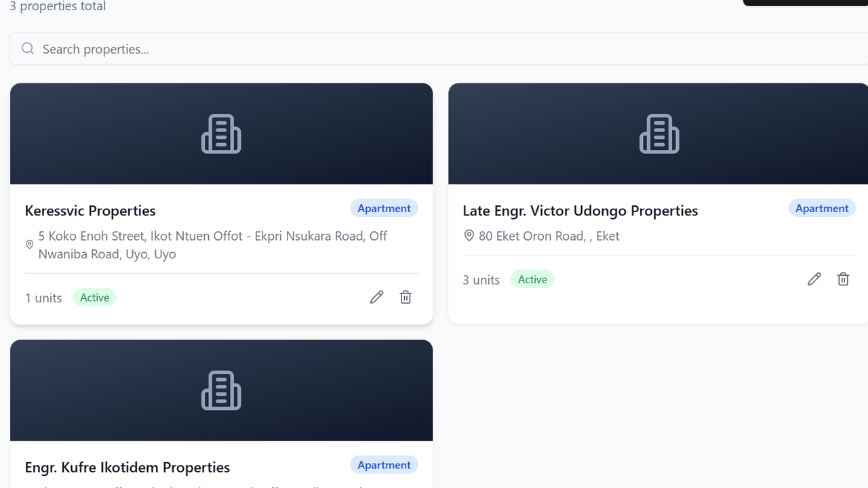Image resolution: width=868 pixels, height=488 pixels.
Task: Open the Engr. Kufre Ikotidem Properties title
Action: point(127,468)
